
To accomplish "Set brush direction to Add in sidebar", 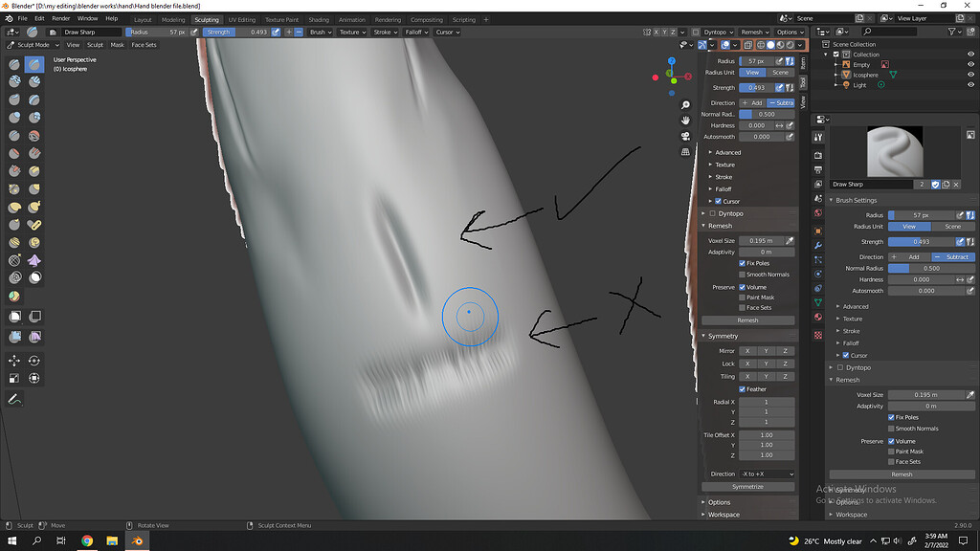I will click(x=752, y=103).
